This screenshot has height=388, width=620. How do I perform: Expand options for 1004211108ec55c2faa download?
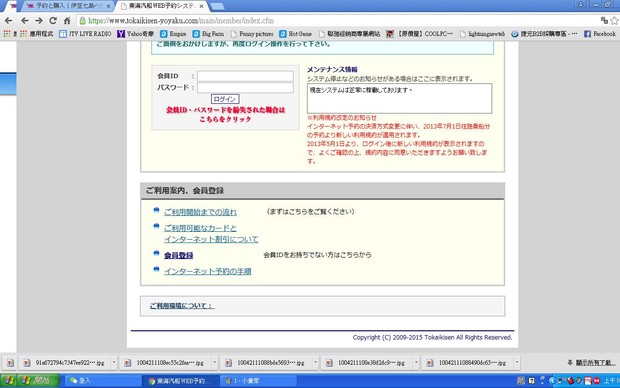click(x=215, y=363)
